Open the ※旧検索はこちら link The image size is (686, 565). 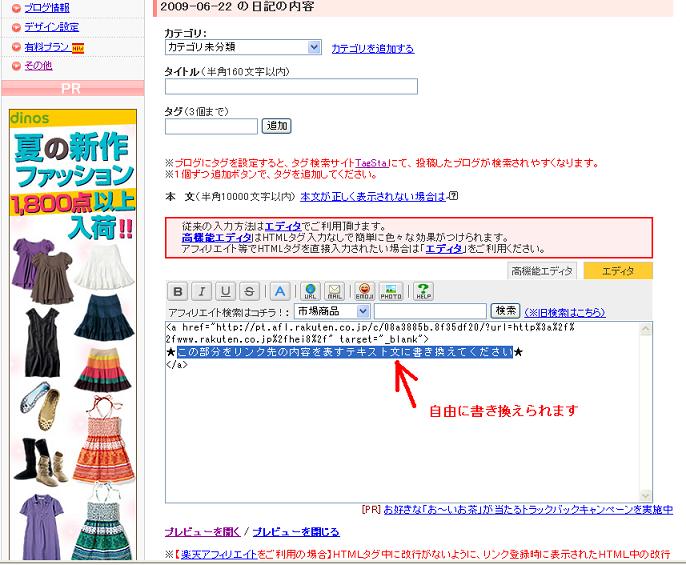(565, 312)
